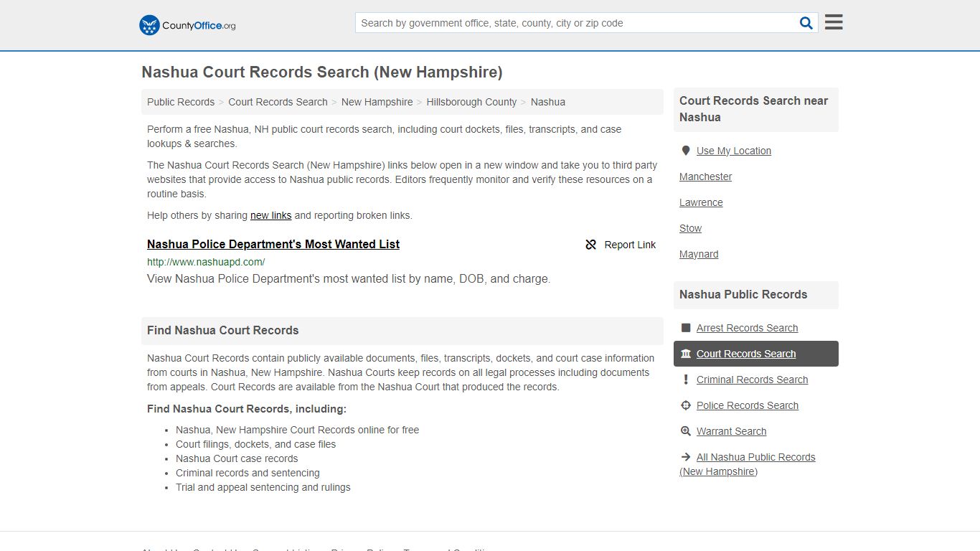Click Report Link text
Image resolution: width=980 pixels, height=551 pixels.
(630, 245)
